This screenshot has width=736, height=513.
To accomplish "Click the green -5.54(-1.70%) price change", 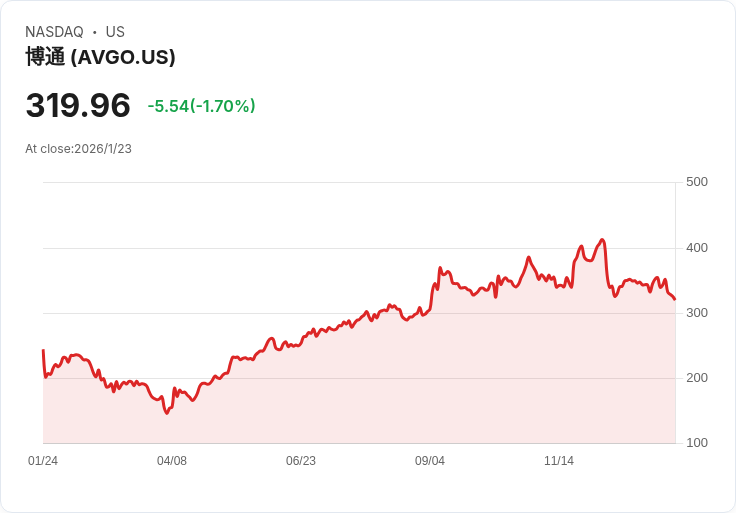I will (x=201, y=106).
